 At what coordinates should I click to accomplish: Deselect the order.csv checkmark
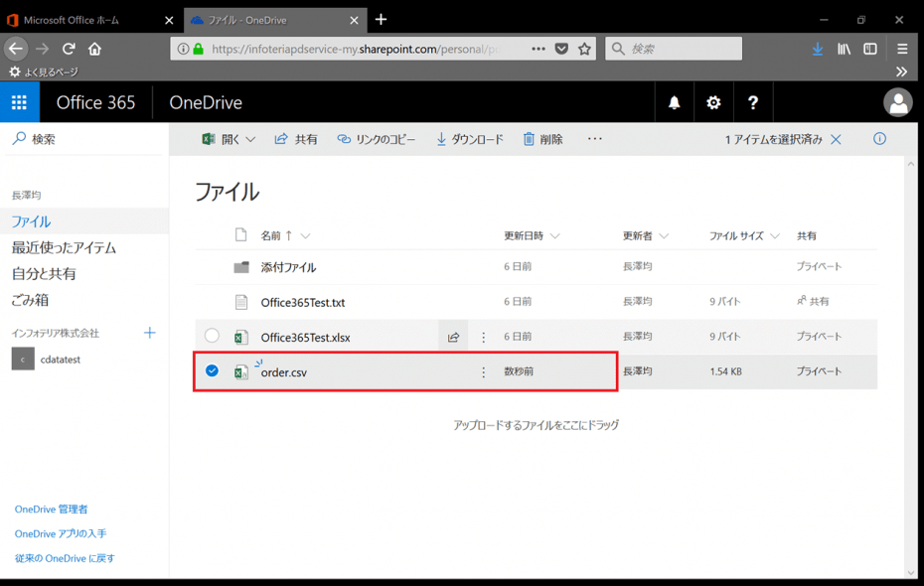pyautogui.click(x=213, y=370)
